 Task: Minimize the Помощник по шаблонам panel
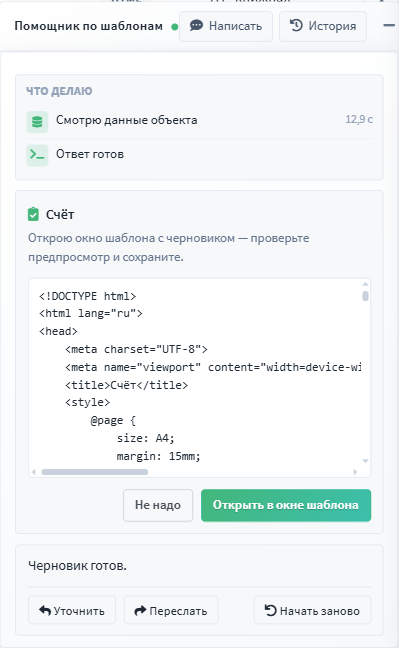(x=389, y=26)
